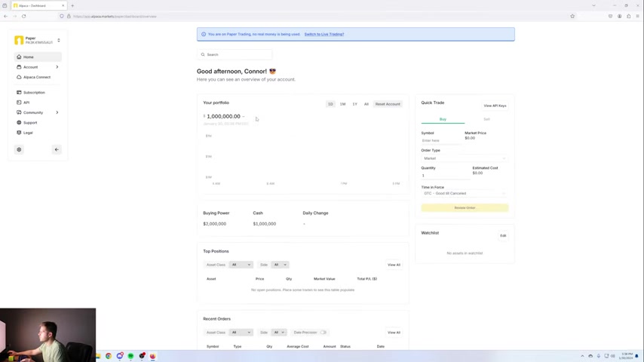644x362 pixels.
Task: Expand the Account chevron arrow
Action: pos(57,67)
